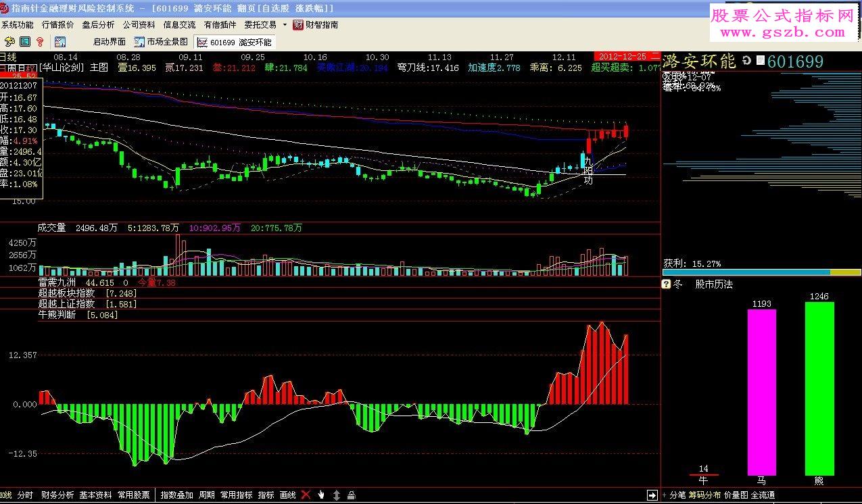Click the 成交量 volume indicator label
This screenshot has width=862, height=504.
[51, 228]
